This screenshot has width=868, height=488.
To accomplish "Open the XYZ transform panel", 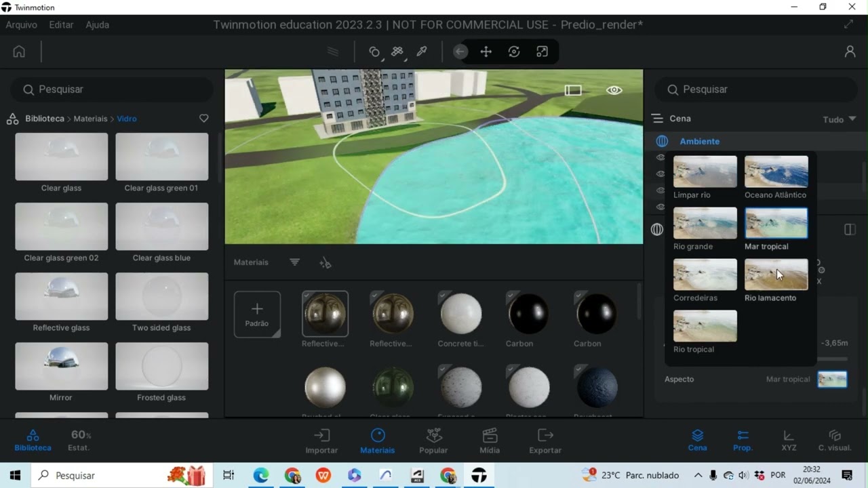I will tap(789, 441).
